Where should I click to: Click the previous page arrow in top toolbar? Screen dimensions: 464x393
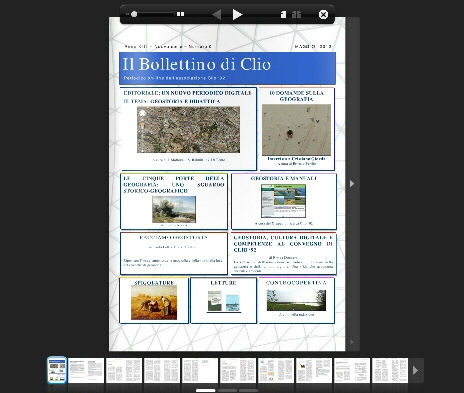pyautogui.click(x=216, y=14)
